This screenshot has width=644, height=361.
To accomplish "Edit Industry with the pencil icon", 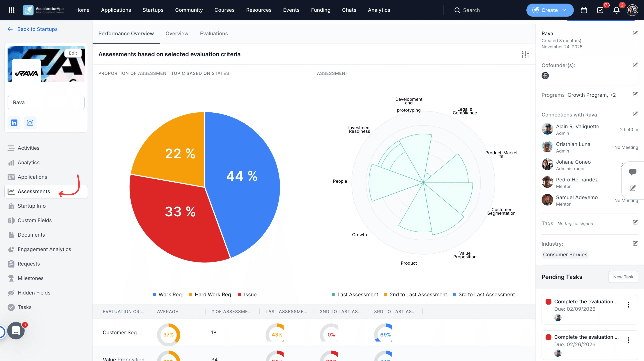I will pyautogui.click(x=635, y=243).
